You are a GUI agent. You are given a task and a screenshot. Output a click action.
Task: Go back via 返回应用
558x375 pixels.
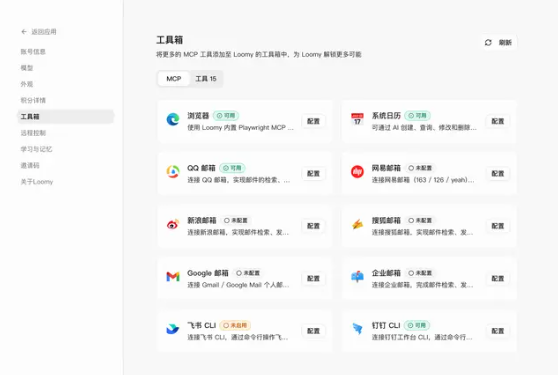38,32
